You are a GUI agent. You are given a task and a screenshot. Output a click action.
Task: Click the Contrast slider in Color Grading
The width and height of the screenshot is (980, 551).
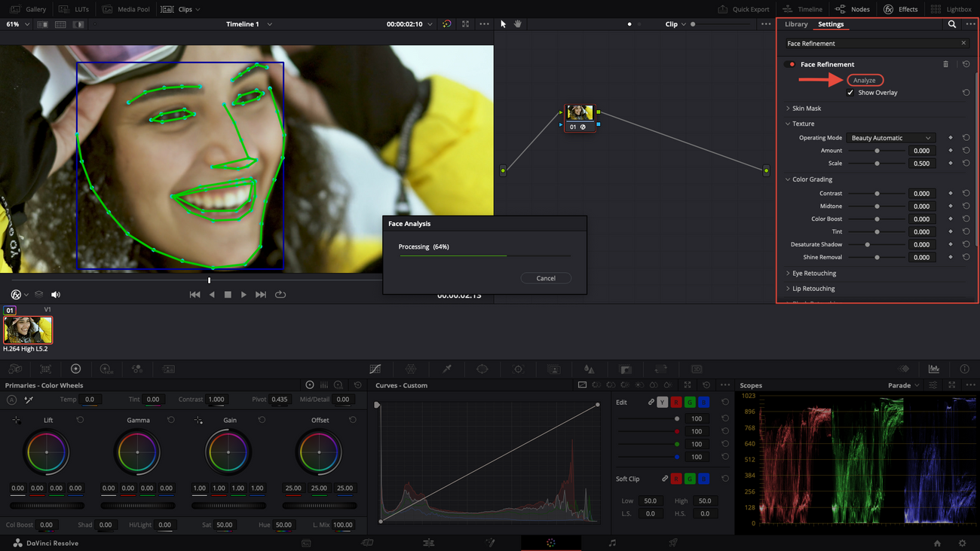(877, 194)
